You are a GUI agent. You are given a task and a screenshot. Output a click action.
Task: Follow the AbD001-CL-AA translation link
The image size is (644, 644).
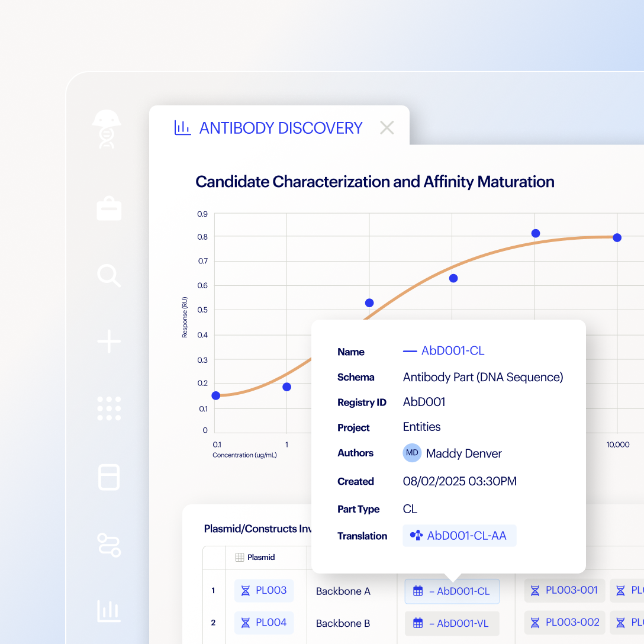(466, 536)
